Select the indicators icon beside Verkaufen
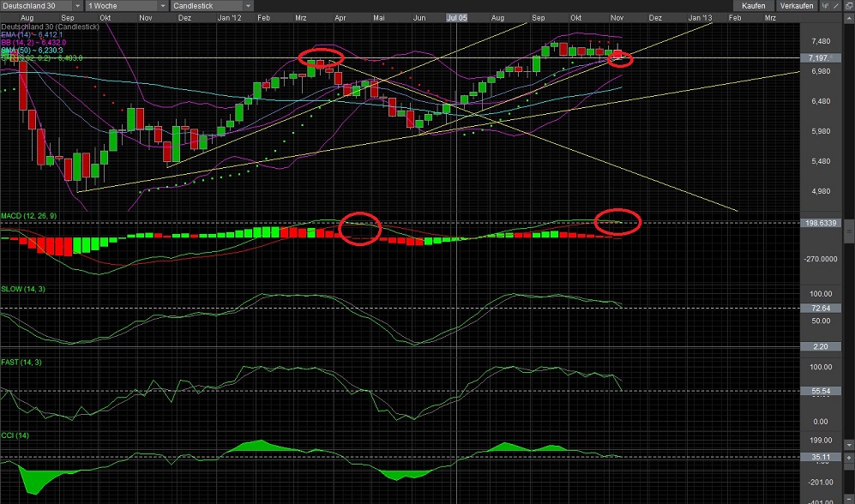Image resolution: width=855 pixels, height=504 pixels. [825, 6]
